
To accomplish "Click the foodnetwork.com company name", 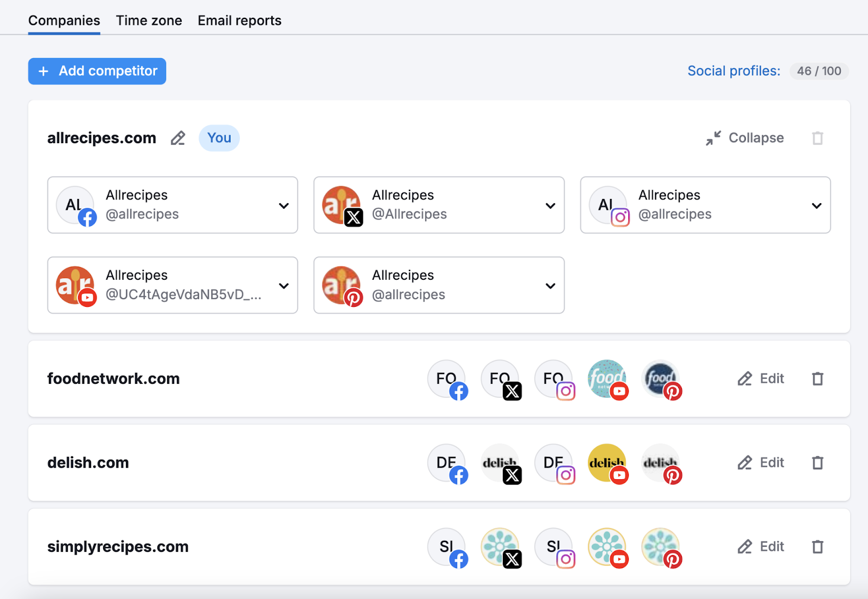I will (113, 379).
